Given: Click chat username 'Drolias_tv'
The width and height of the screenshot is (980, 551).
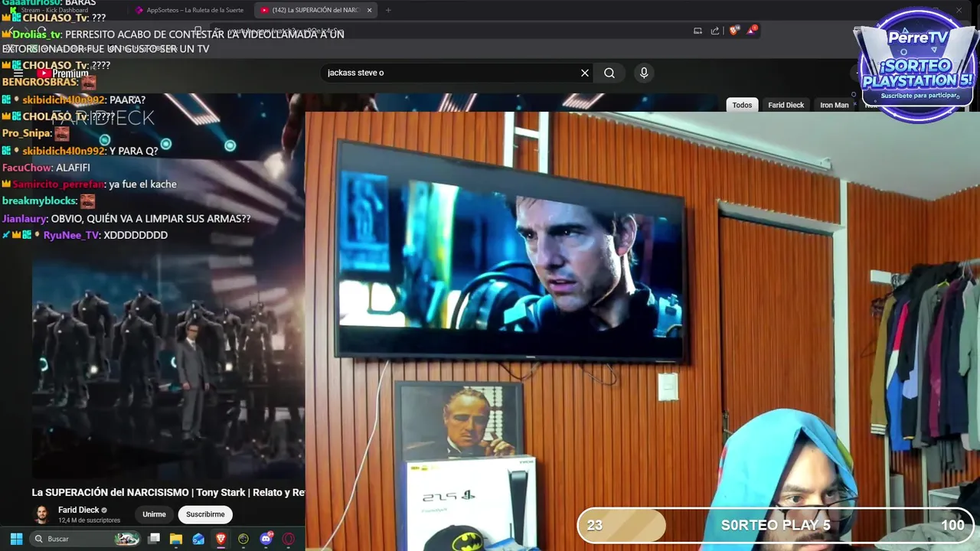Looking at the screenshot, I should 37,34.
